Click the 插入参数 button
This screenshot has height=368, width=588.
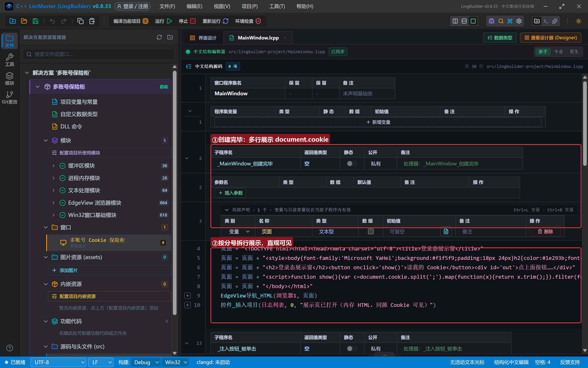pos(230,193)
